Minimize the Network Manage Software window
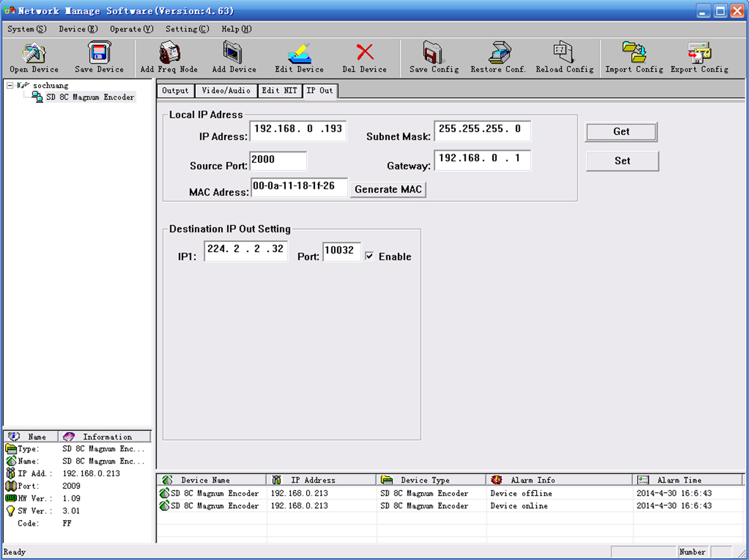Screen dimensions: 749x560 point(703,11)
